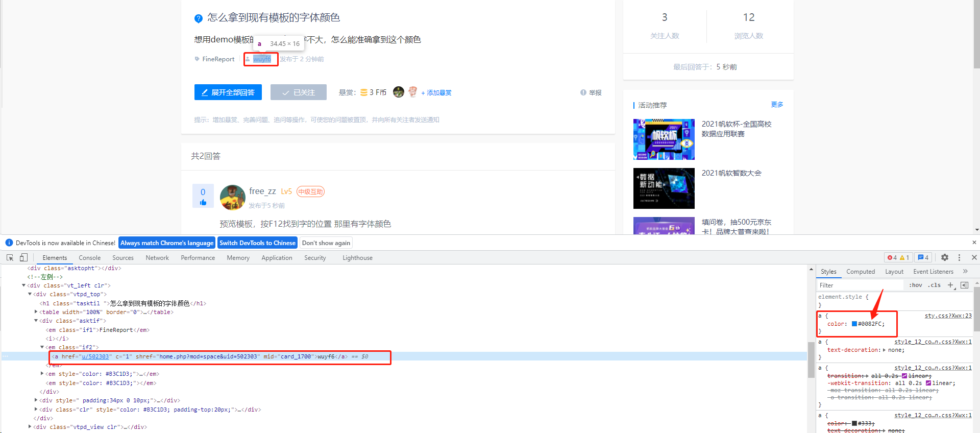Click the thumbs-up icon on free_zz's answer
980x433 pixels.
(x=203, y=203)
